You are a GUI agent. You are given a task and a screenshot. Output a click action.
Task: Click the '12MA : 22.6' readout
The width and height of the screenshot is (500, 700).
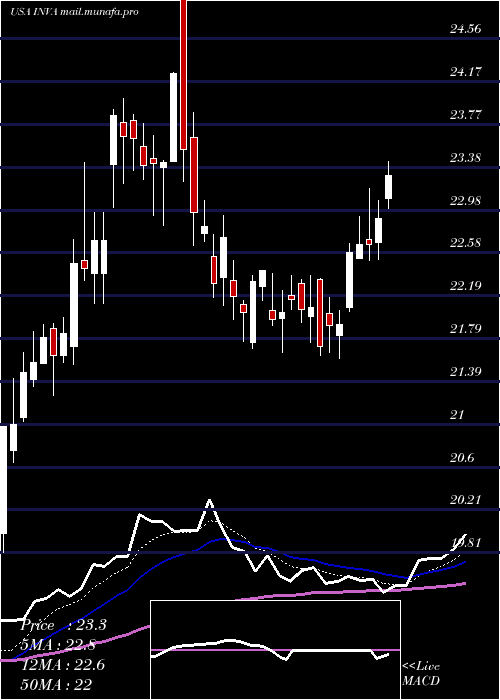point(63,665)
